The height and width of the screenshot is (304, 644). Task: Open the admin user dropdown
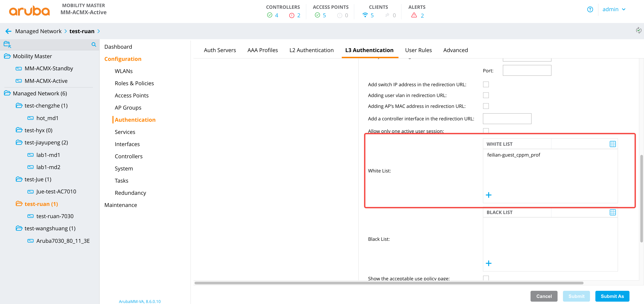tap(614, 9)
